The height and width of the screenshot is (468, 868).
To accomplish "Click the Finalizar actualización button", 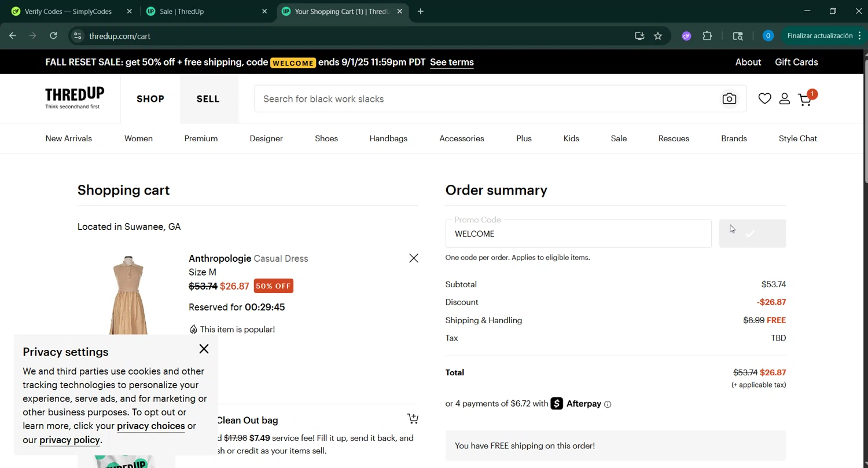I will point(823,36).
